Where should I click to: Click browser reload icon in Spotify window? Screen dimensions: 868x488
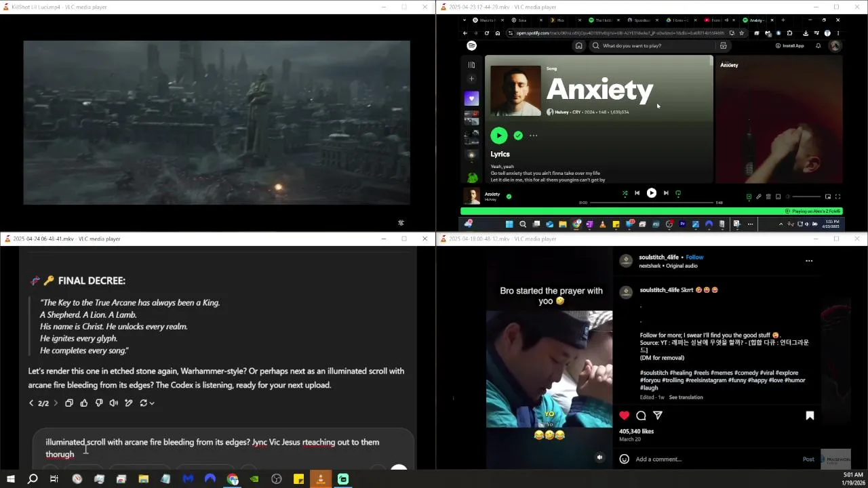(x=486, y=33)
